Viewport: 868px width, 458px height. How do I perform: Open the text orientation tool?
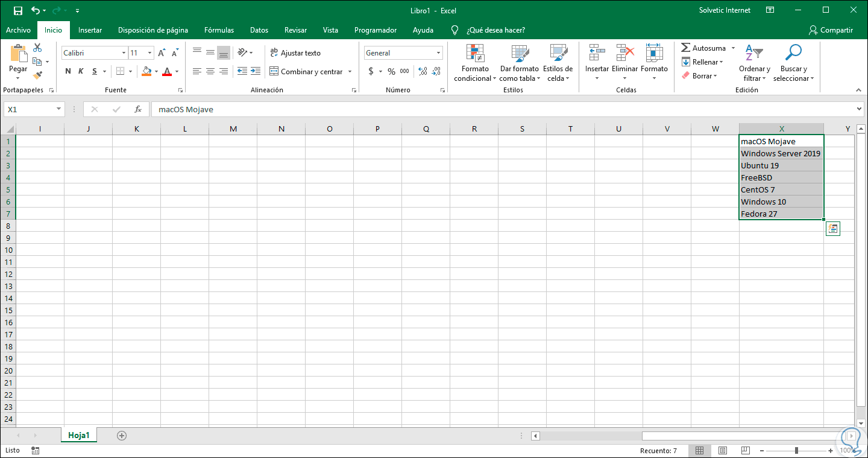(242, 52)
